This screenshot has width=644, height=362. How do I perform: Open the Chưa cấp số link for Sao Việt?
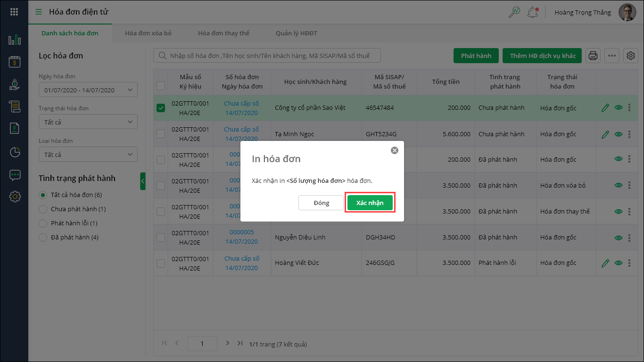241,103
